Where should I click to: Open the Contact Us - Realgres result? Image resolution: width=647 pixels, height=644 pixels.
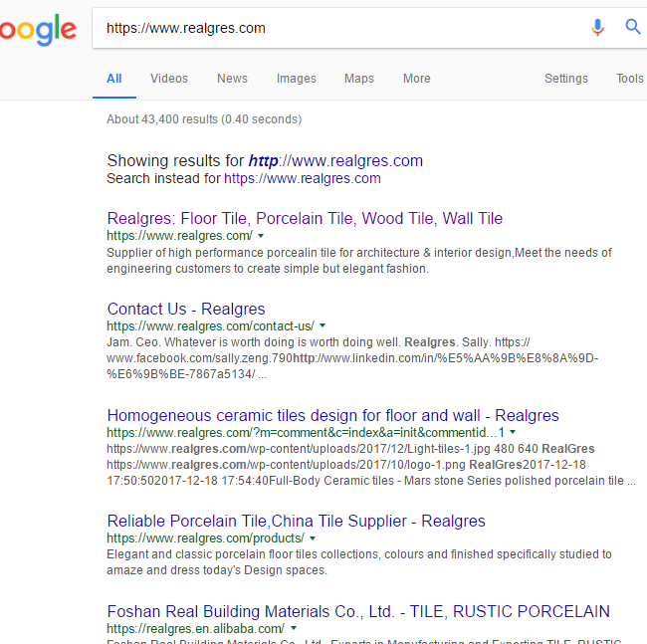tap(186, 309)
